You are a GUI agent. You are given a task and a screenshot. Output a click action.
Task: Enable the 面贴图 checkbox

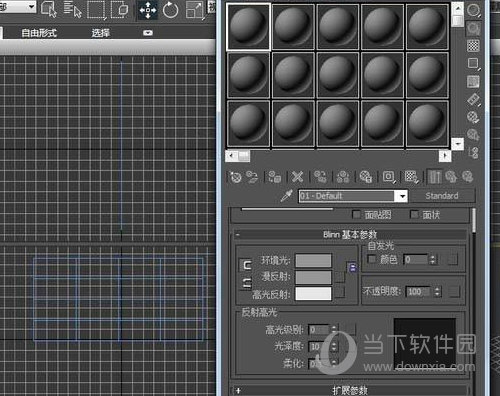[x=356, y=214]
